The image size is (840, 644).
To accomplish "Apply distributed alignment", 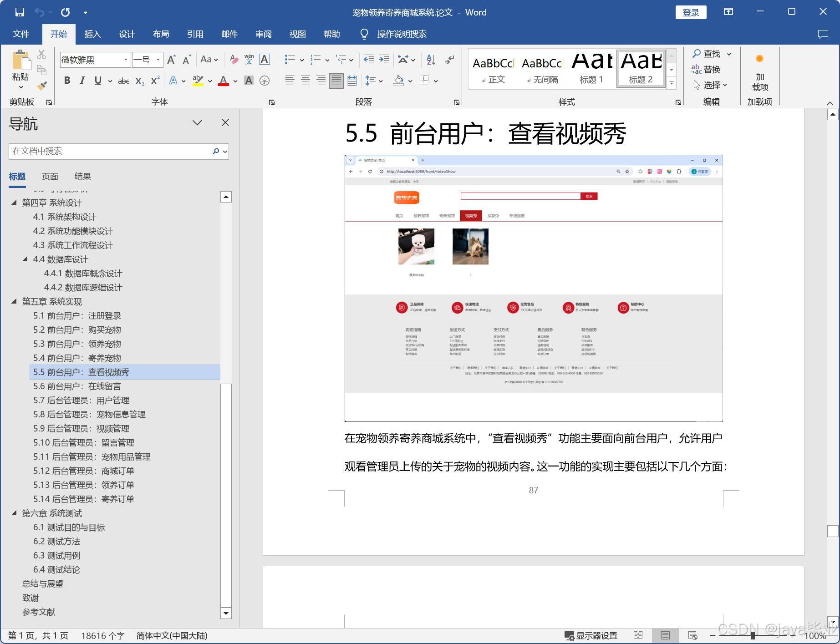I will (351, 81).
